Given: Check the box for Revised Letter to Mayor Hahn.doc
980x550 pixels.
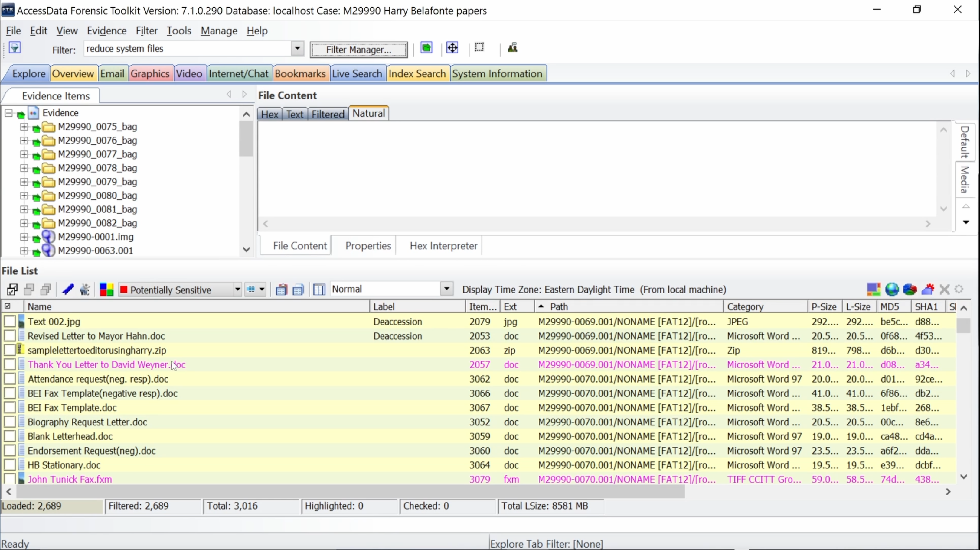Looking at the screenshot, I should [9, 336].
